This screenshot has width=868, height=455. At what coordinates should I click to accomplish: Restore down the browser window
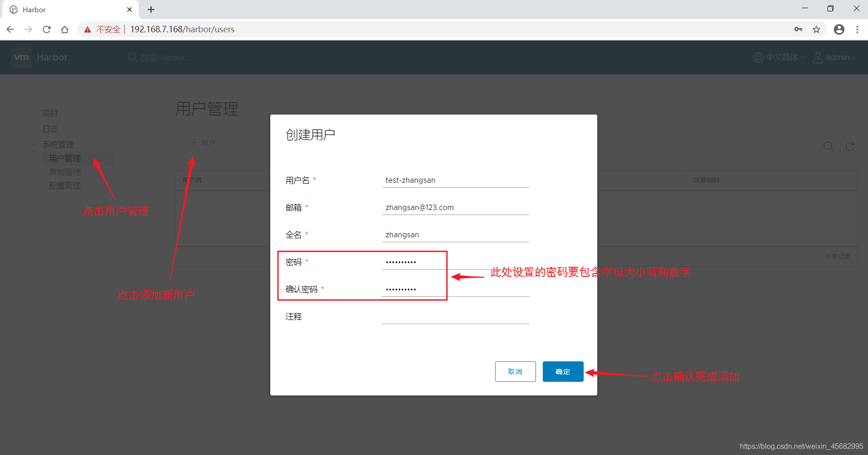(x=830, y=9)
